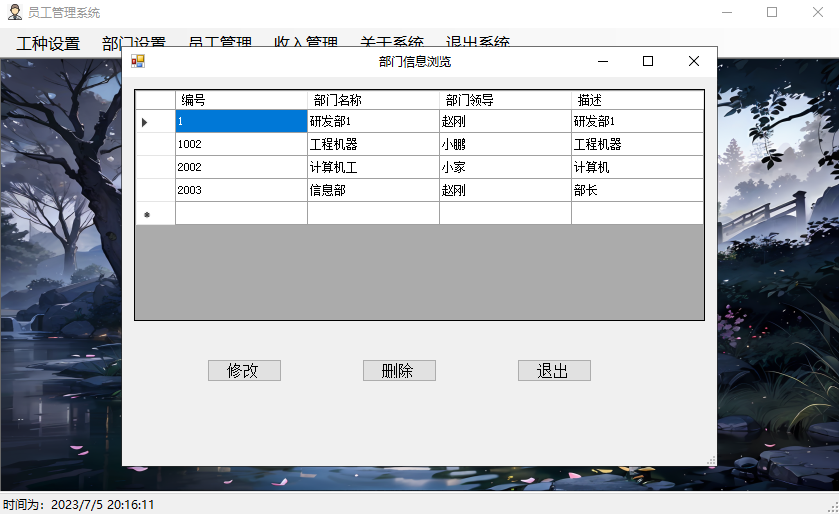Maximize the 部门信息浏览 dialog

pos(648,61)
